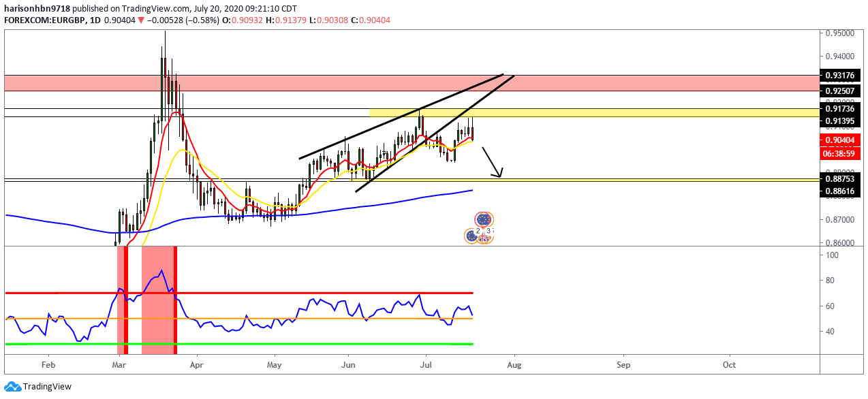Click the Jul label on time axis
Viewport: 868px width, 399px height.
pos(425,365)
